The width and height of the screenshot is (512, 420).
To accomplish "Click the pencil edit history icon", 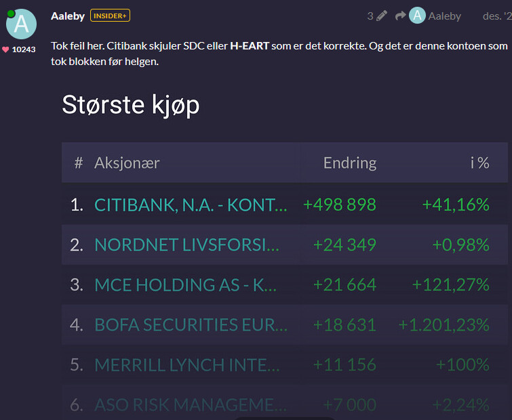I will click(382, 16).
